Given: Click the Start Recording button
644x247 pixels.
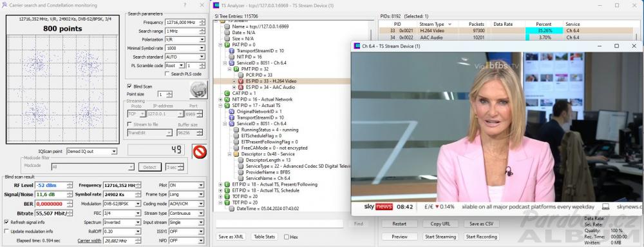Looking at the screenshot, I should [x=481, y=237].
